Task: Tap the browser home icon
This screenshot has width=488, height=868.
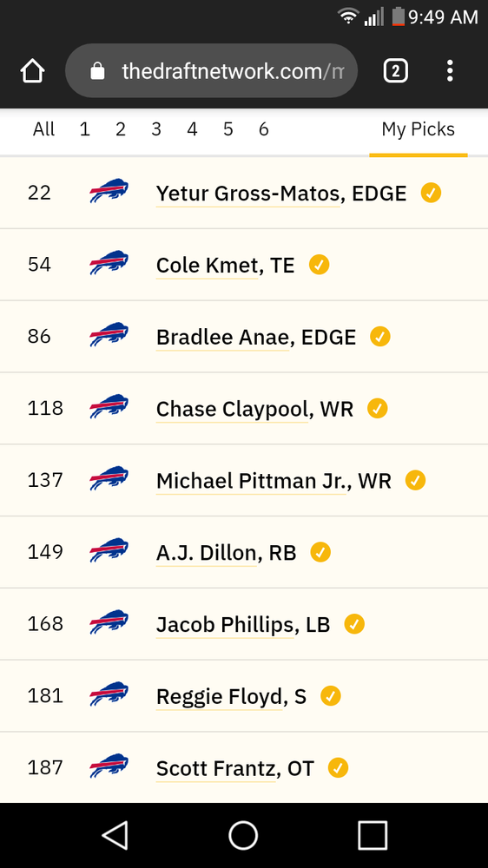Action: (32, 71)
